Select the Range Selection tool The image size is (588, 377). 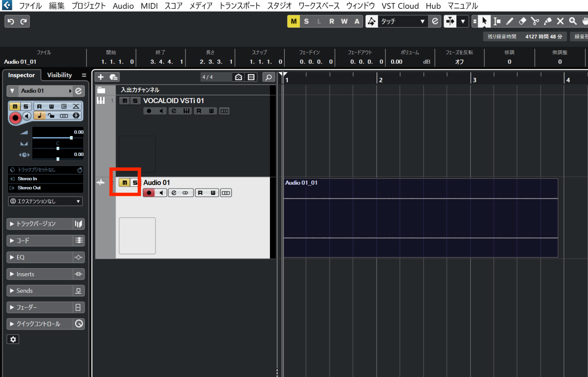click(497, 21)
